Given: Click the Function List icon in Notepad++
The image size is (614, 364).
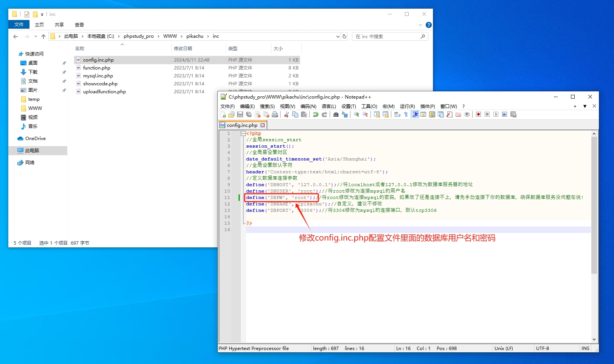Looking at the screenshot, I should (x=450, y=114).
